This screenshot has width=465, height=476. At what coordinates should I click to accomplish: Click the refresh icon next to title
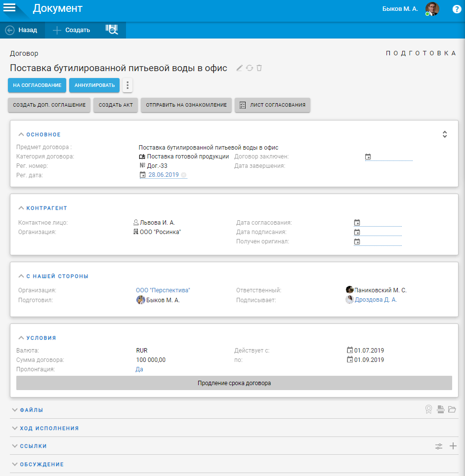250,68
